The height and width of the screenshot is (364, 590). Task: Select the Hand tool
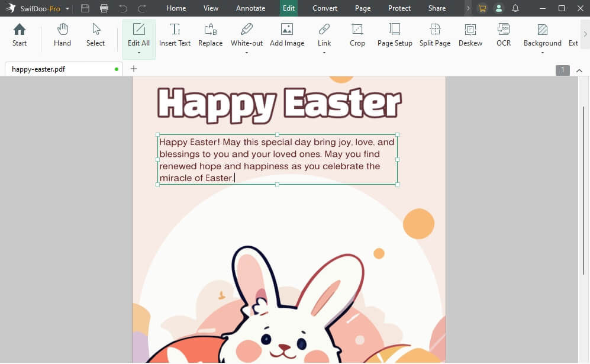pyautogui.click(x=62, y=36)
